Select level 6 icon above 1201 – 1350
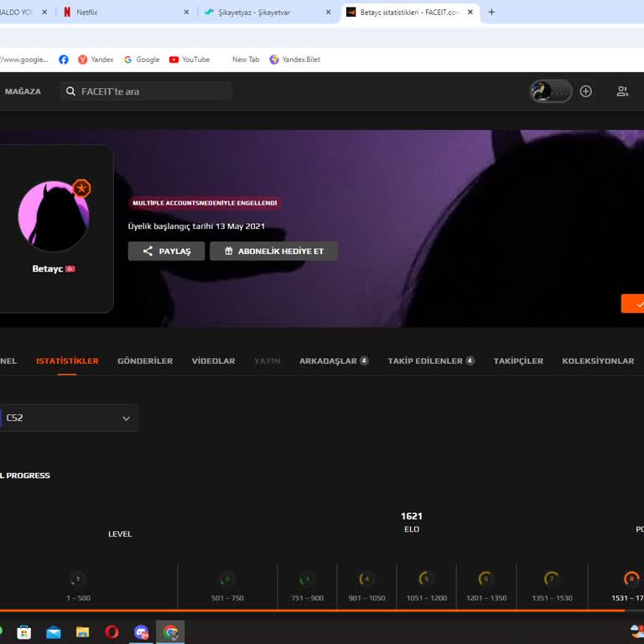Screen dimensions: 644x644 486,579
